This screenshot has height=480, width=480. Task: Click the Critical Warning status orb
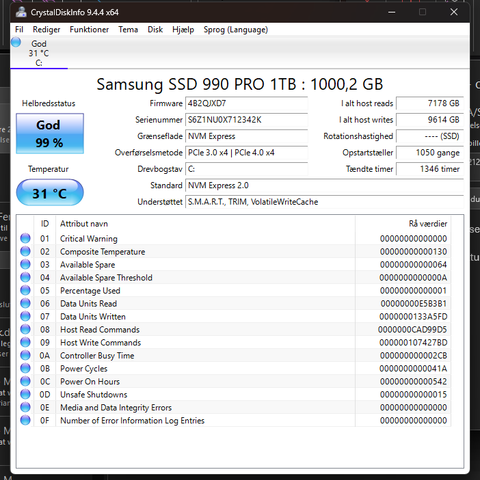(25, 238)
